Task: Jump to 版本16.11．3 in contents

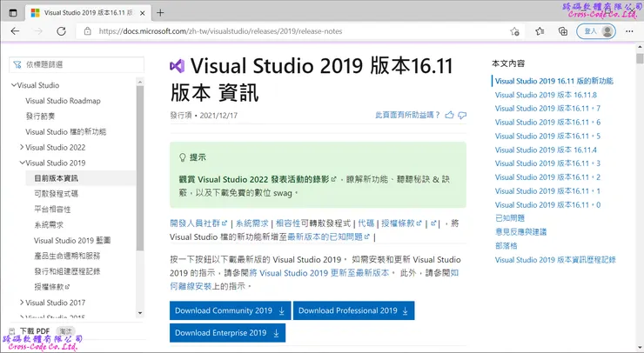Action: [547, 163]
